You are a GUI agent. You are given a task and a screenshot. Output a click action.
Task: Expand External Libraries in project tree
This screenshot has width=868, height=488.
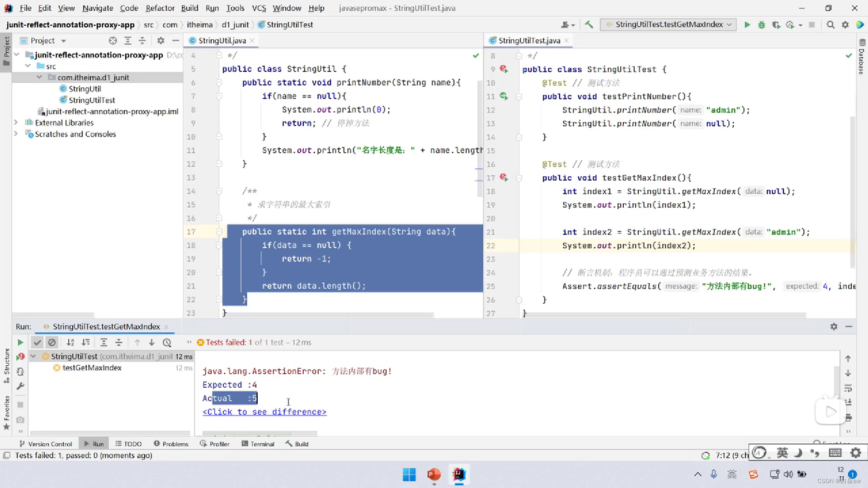pyautogui.click(x=16, y=122)
